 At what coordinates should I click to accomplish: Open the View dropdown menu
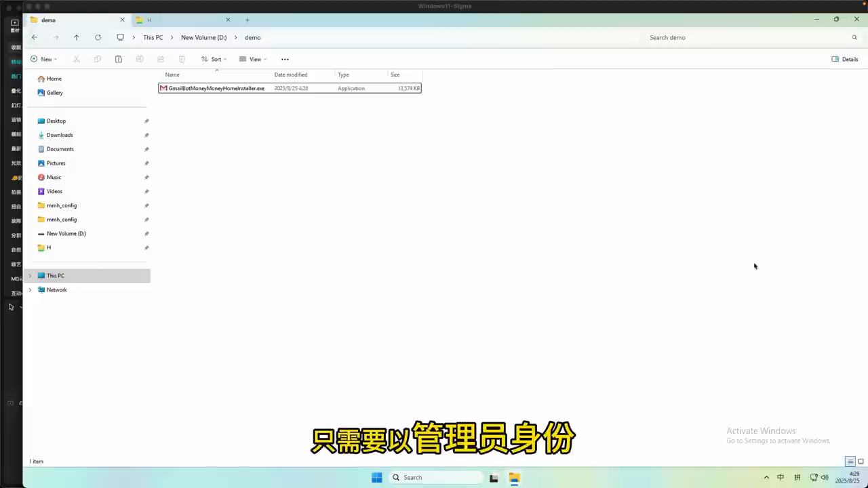point(253,59)
